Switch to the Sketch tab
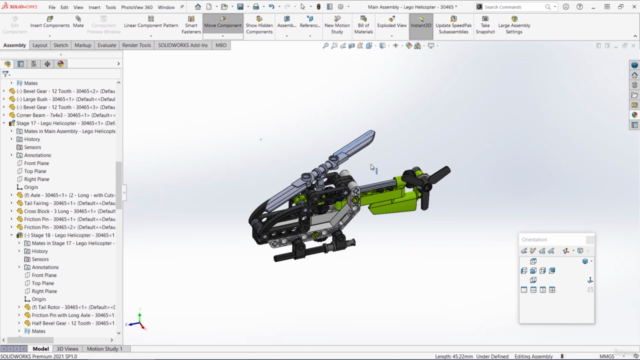640x360 pixels. (x=60, y=45)
